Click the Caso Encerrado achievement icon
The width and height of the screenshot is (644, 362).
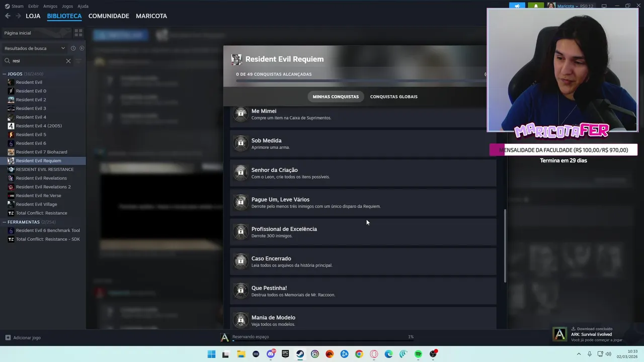[x=241, y=261]
